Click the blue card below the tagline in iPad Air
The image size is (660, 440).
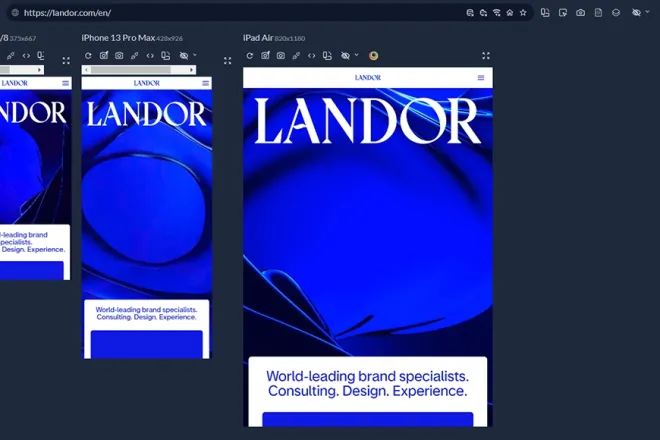368,419
